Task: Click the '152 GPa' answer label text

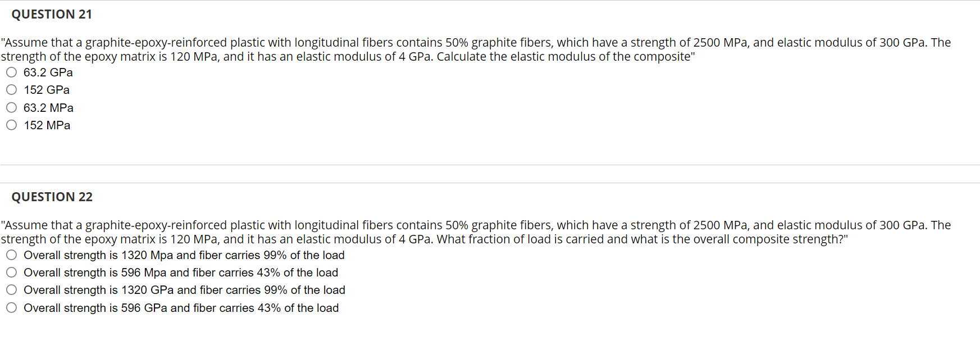Action: 47,89
